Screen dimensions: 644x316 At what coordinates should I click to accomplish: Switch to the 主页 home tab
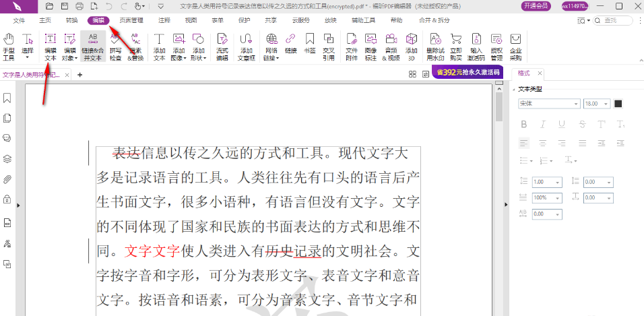(45, 20)
